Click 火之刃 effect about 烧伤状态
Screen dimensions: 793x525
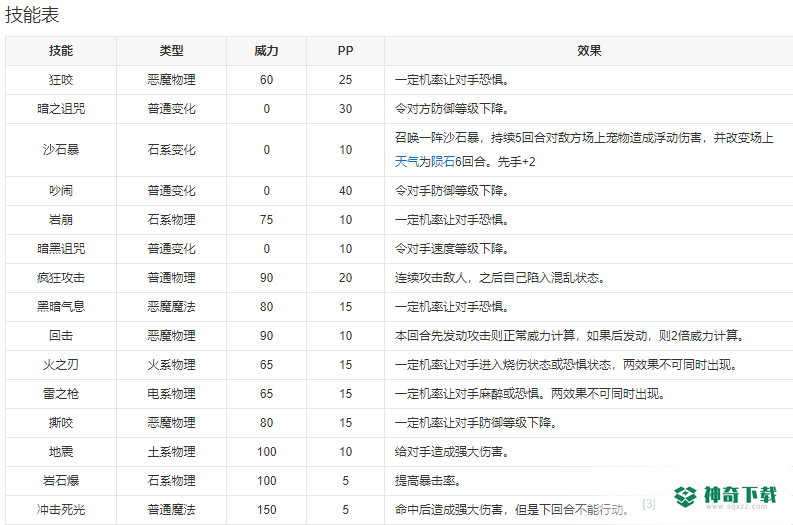click(x=565, y=365)
